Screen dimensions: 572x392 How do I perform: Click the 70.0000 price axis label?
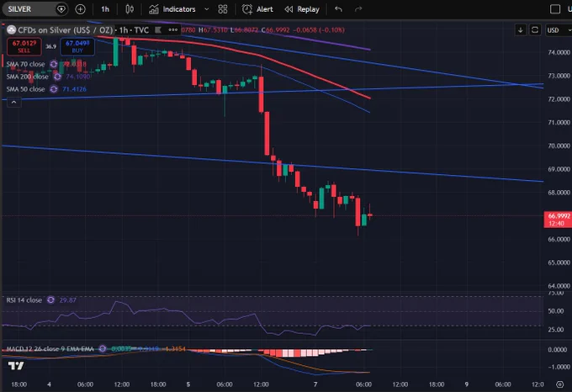point(559,146)
